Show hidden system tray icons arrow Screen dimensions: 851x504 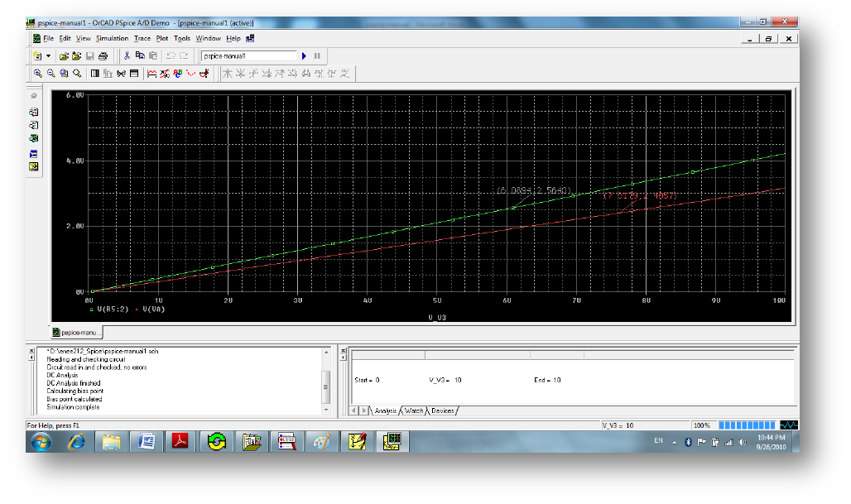tap(674, 442)
